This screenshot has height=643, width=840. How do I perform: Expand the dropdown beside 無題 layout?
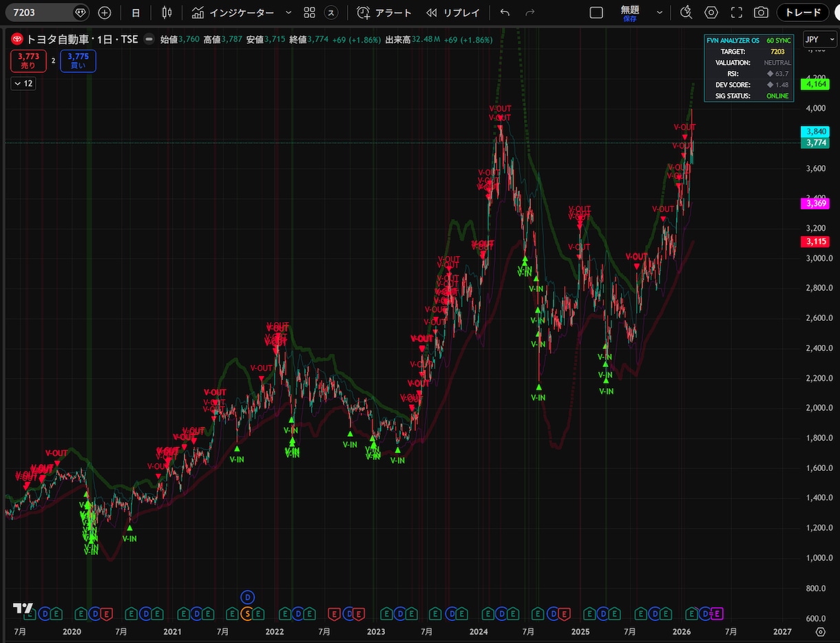tap(660, 12)
